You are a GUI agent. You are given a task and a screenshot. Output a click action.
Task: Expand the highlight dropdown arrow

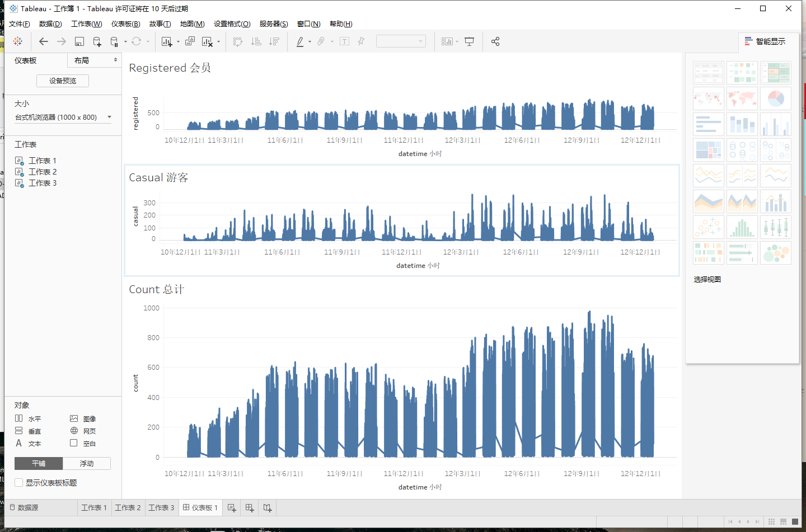(x=310, y=41)
